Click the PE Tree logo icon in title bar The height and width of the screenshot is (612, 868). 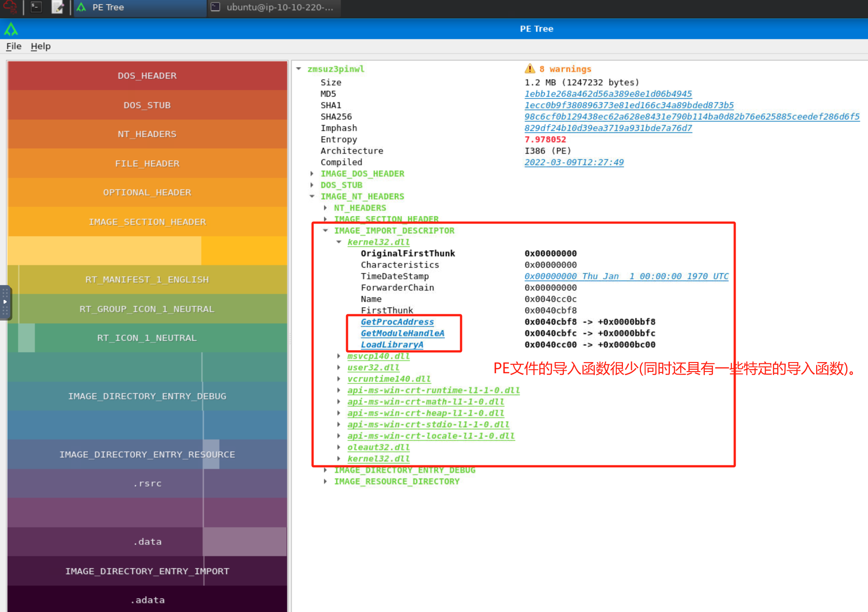pyautogui.click(x=11, y=30)
